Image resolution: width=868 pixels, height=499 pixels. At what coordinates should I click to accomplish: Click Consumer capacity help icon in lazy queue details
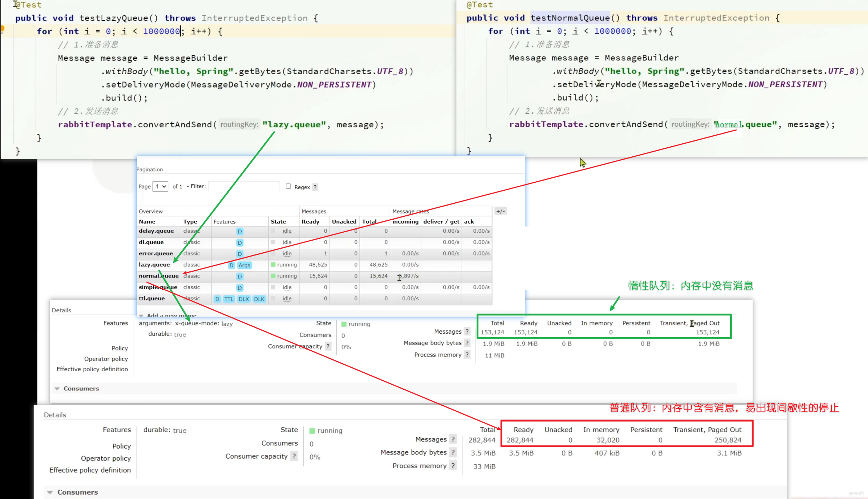(328, 346)
